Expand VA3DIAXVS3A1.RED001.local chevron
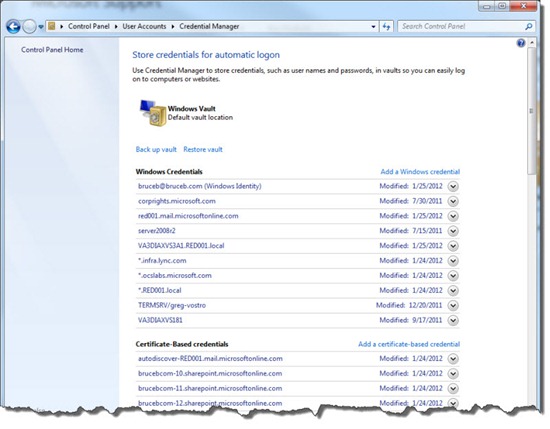The image size is (550, 429). (x=453, y=246)
